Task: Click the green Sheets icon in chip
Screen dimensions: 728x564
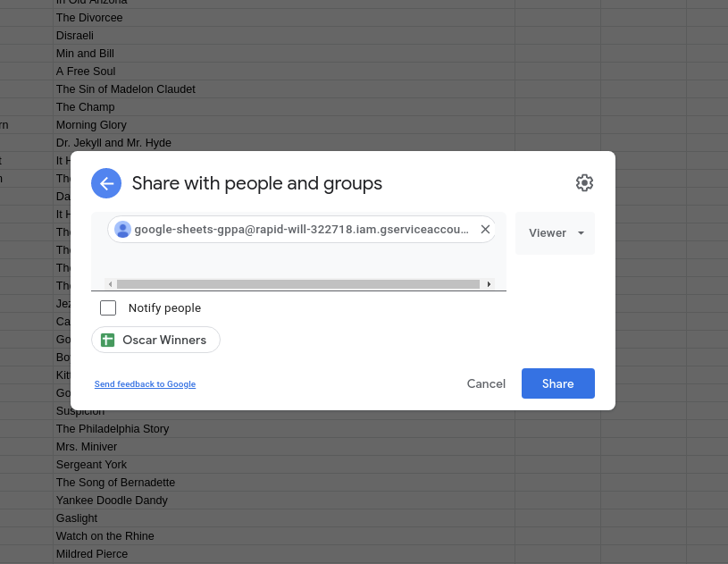Action: (x=108, y=340)
